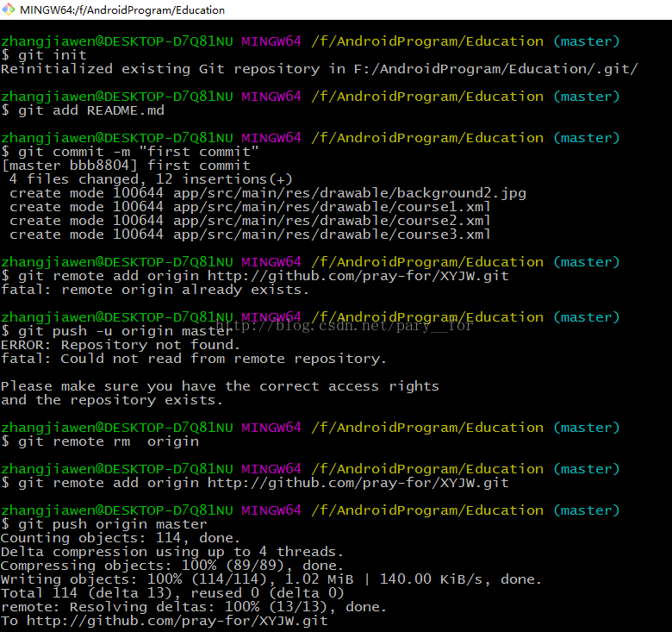Click the create mode line for course1.xml
Image resolution: width=672 pixels, height=632 pixels.
pos(250,207)
